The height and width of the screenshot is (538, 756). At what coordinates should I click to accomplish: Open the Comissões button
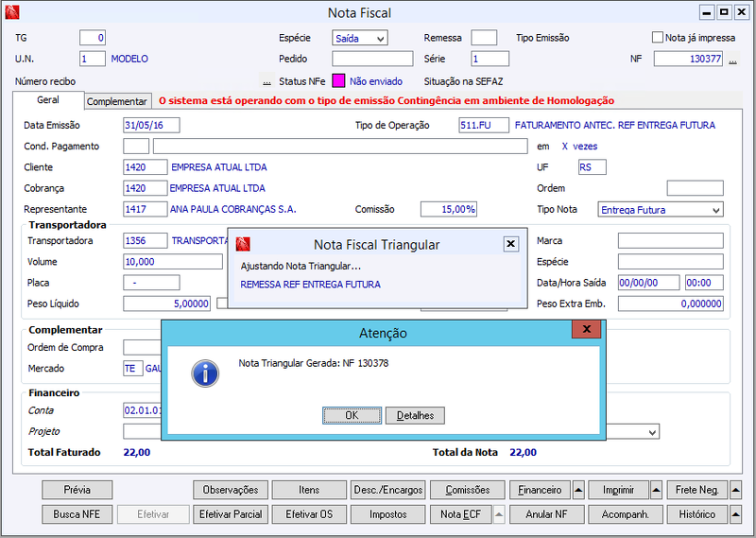click(x=468, y=490)
